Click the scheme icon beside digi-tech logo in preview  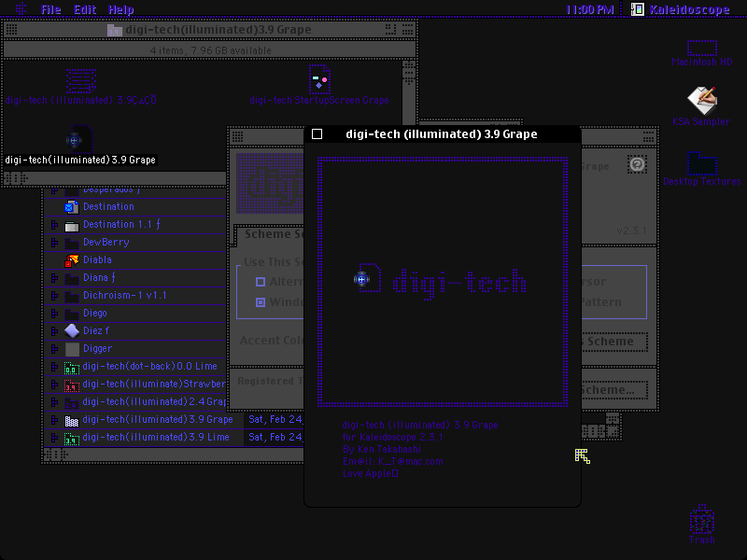(367, 277)
